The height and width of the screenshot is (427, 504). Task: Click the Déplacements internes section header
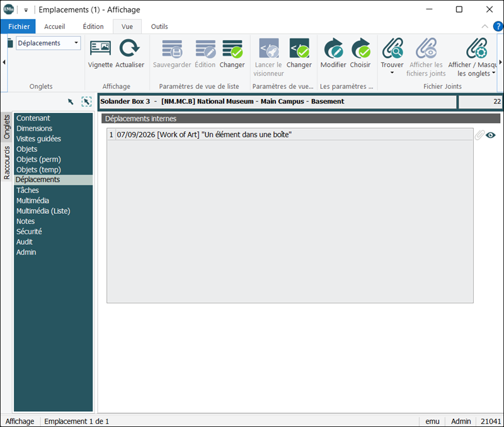[x=301, y=119]
